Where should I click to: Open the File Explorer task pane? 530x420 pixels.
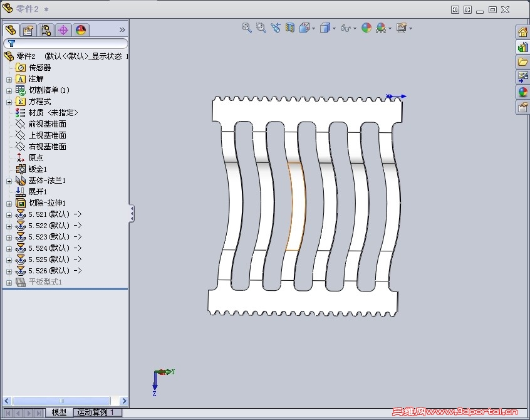click(x=522, y=62)
